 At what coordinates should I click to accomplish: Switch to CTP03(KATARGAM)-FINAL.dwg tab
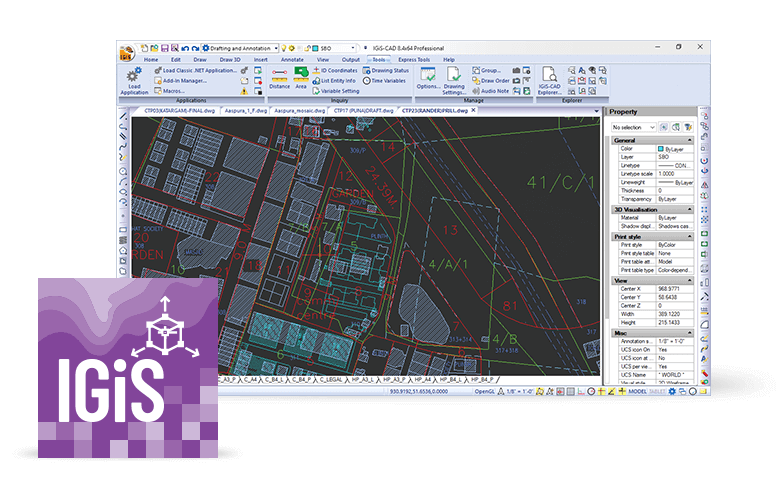[x=179, y=111]
